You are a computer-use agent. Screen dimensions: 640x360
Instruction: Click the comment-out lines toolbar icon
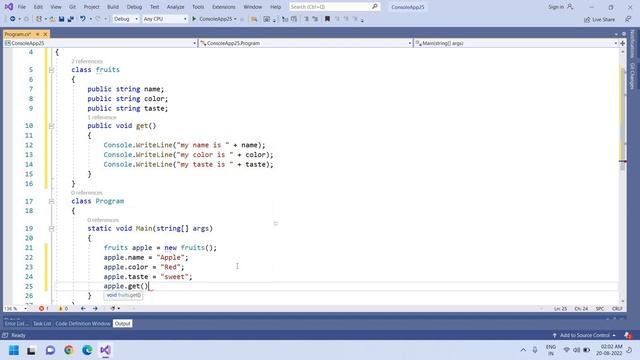(306, 19)
